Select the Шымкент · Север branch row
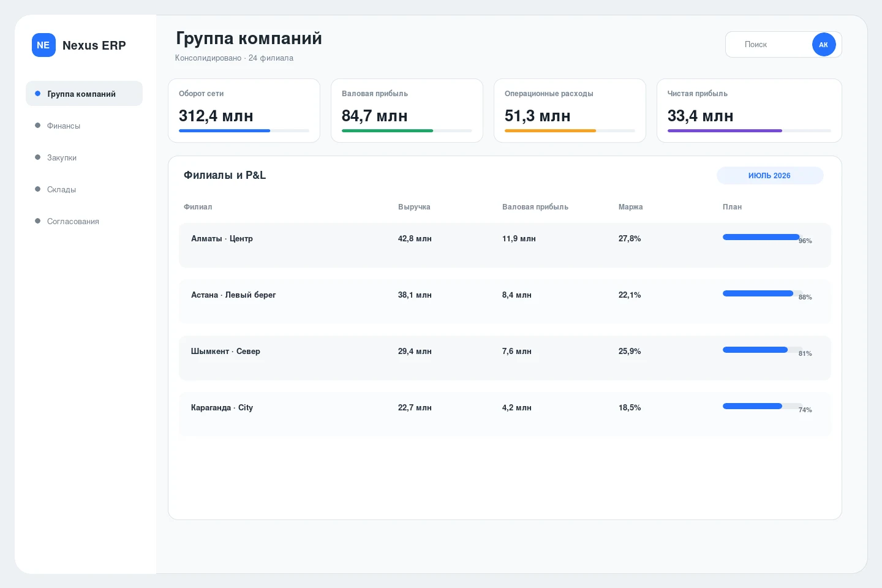Viewport: 882px width, 588px height. [x=505, y=358]
